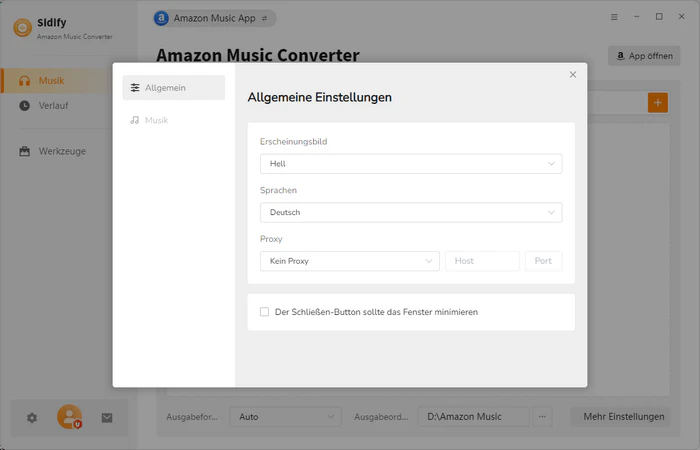Expand the Erscheinungsbild dropdown showing Hell
Viewport: 700px width, 450px height.
410,164
